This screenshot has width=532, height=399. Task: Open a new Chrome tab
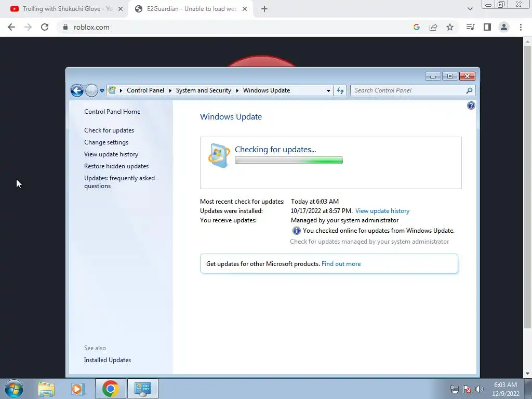pyautogui.click(x=264, y=9)
